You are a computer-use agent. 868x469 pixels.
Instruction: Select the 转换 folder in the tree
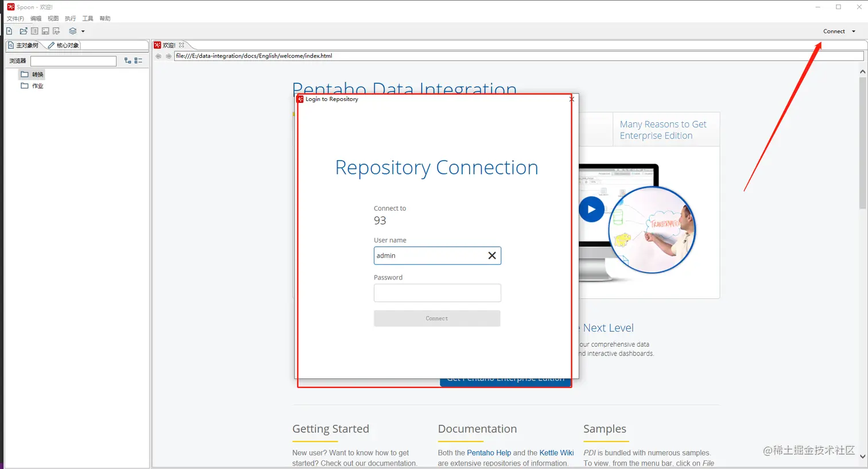pos(32,74)
